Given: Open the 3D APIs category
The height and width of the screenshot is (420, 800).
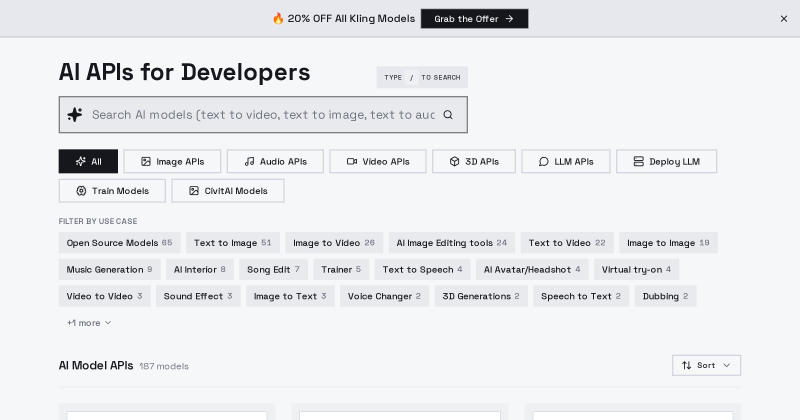Looking at the screenshot, I should pos(474,161).
